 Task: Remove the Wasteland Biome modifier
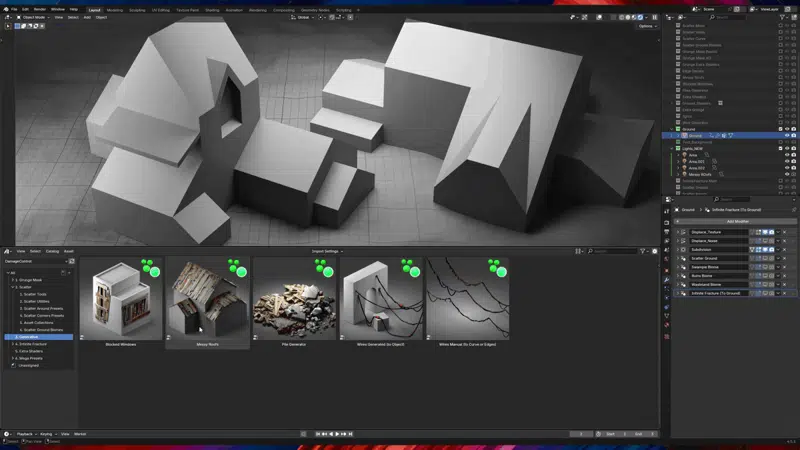[x=785, y=285]
